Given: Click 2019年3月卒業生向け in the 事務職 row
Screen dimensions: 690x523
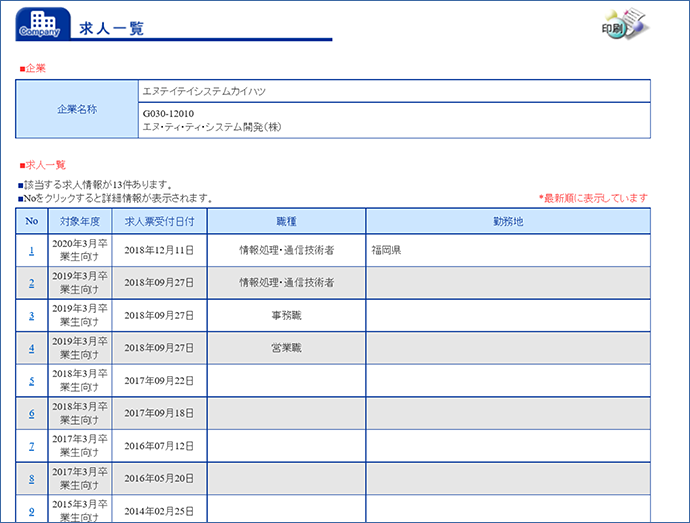Looking at the screenshot, I should (80, 315).
